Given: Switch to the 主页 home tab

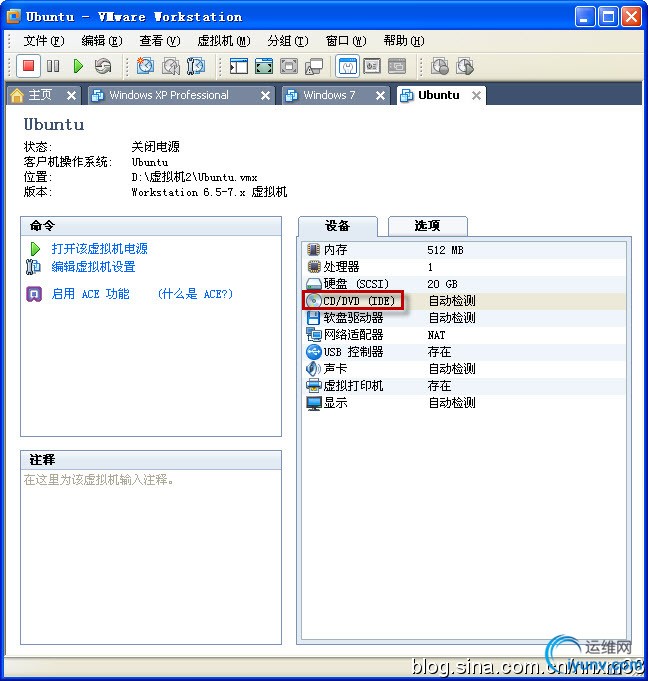Looking at the screenshot, I should tap(39, 95).
